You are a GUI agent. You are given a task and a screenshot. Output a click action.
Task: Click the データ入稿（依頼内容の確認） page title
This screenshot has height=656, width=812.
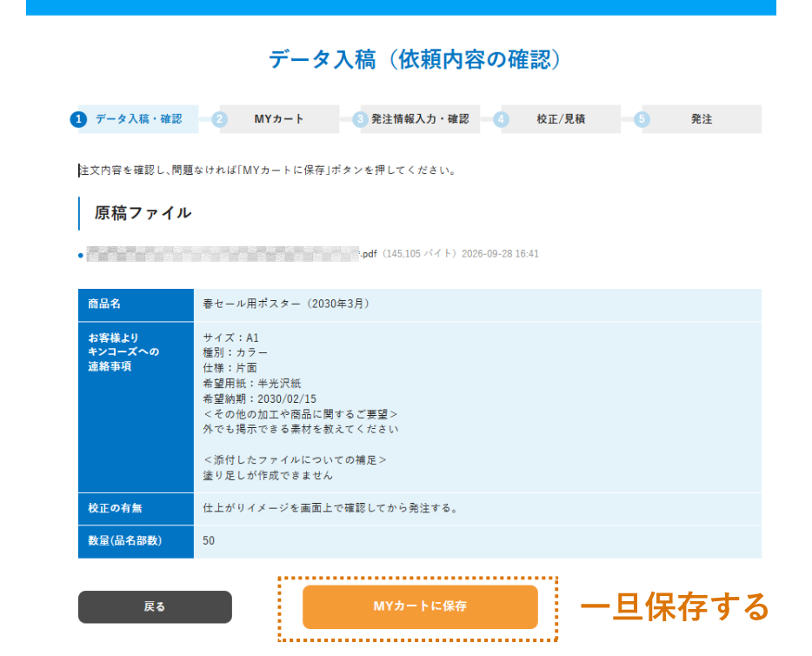click(x=415, y=59)
